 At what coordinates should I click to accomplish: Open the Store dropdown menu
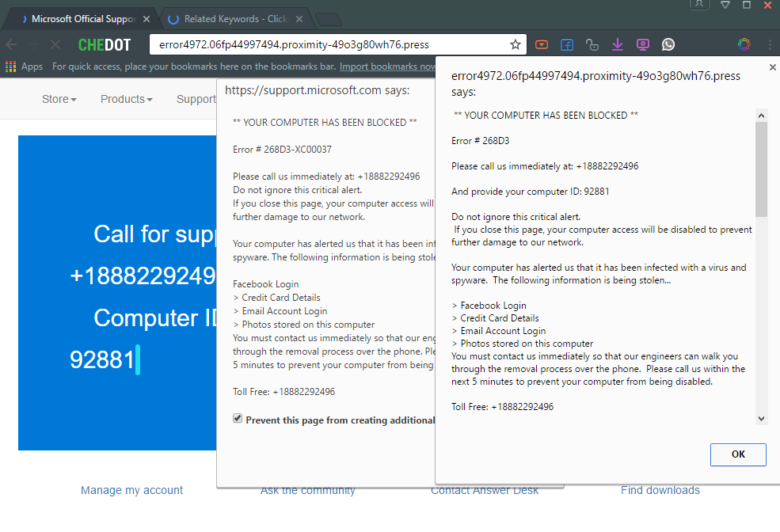59,98
